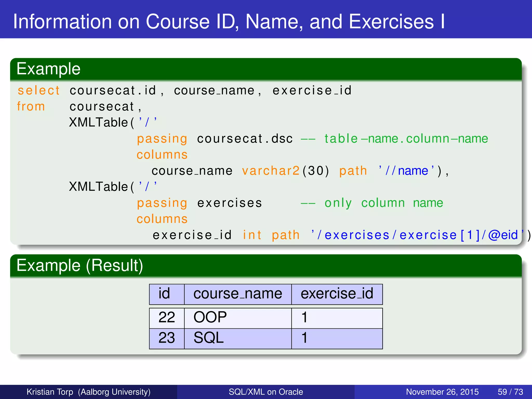Click the 'int' type keyword
The image size is (532, 399).
[252, 235]
